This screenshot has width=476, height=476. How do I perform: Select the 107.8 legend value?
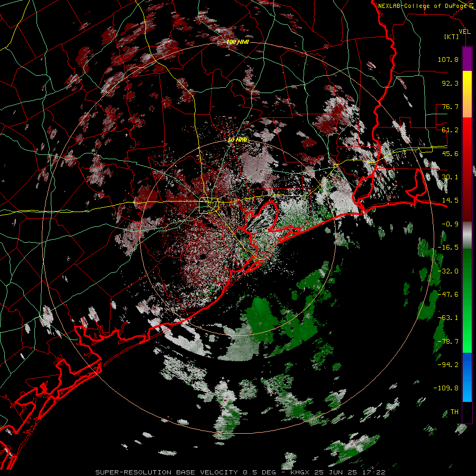point(448,59)
